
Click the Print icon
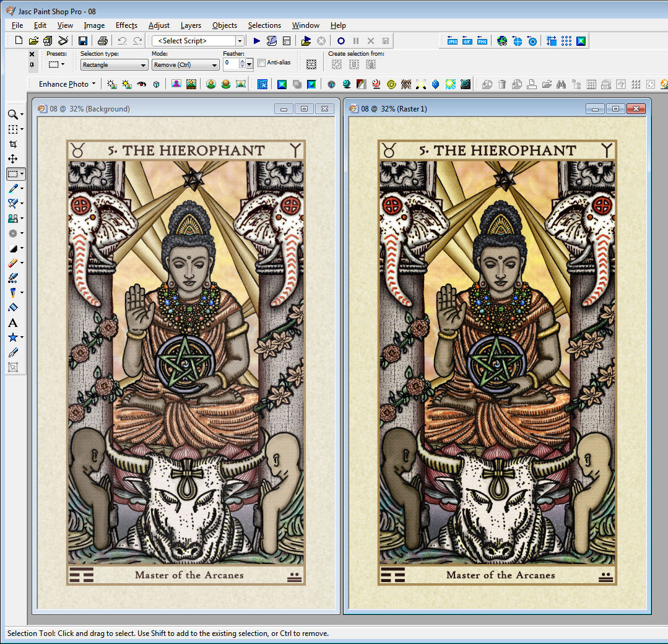[x=103, y=41]
